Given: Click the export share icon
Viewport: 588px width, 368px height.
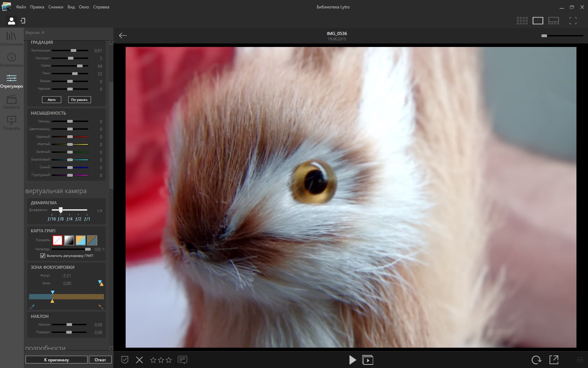Looking at the screenshot, I should tap(554, 360).
